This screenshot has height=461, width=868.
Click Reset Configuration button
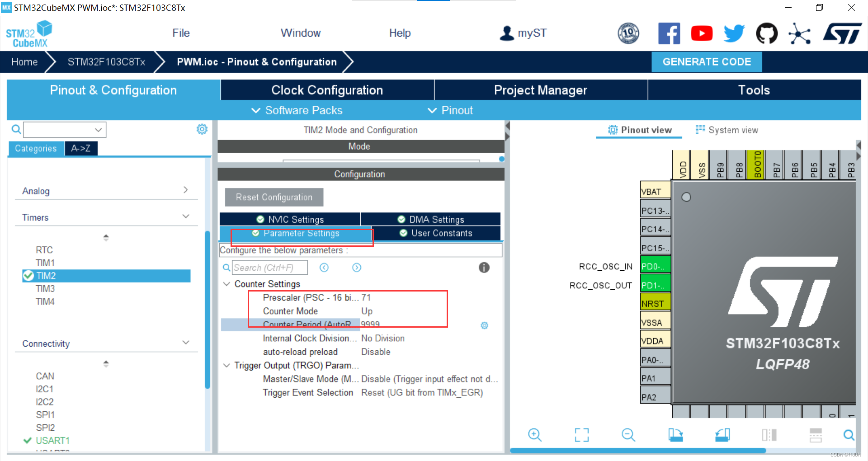click(x=274, y=197)
